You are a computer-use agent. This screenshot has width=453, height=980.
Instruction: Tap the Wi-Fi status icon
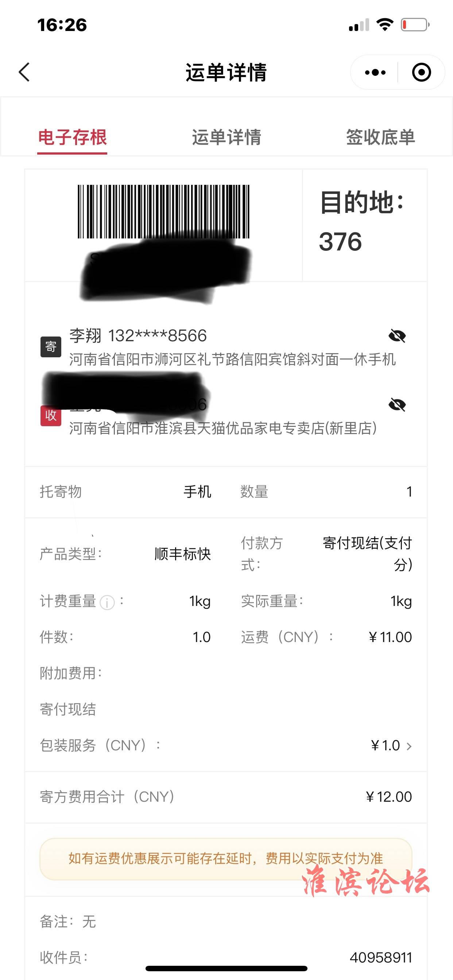(384, 25)
